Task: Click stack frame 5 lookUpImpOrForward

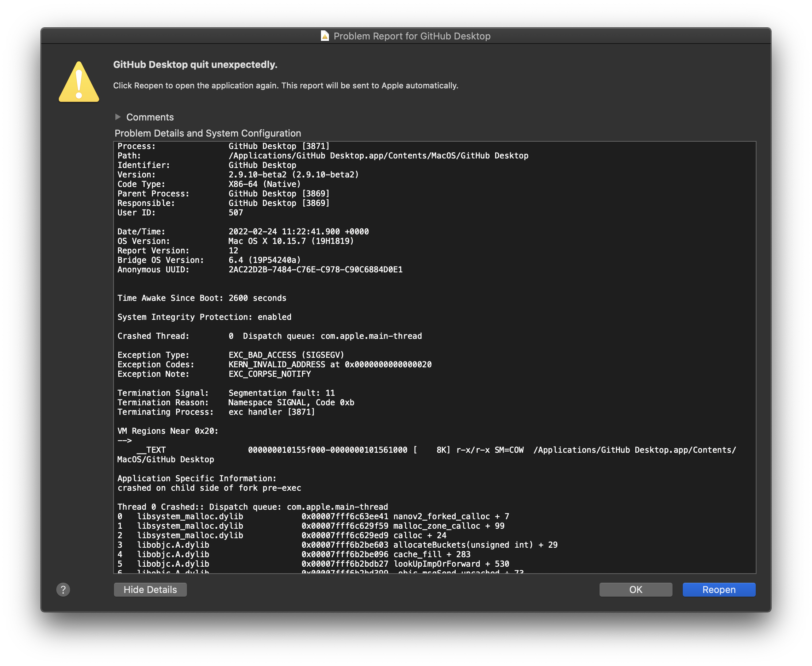Action: point(313,564)
